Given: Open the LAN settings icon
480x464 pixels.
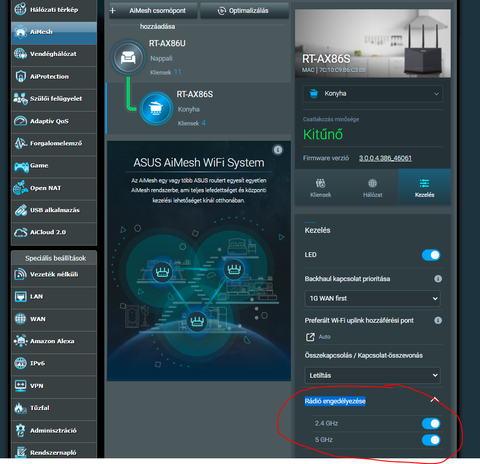Looking at the screenshot, I should pyautogui.click(x=20, y=296).
